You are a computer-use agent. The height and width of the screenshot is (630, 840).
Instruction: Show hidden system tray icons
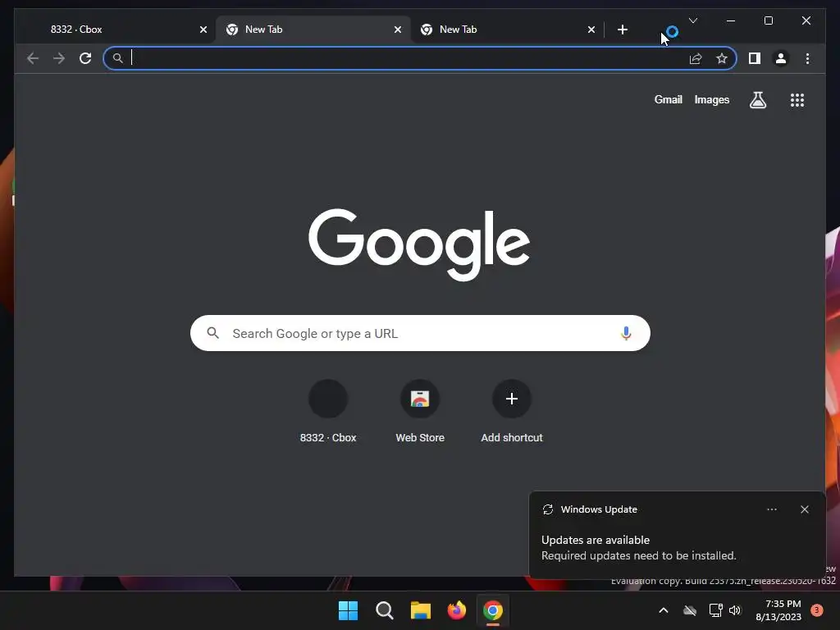point(663,610)
